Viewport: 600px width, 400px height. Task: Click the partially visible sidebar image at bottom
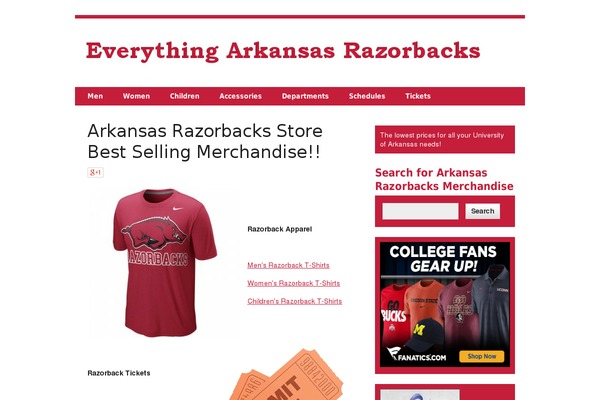click(x=420, y=395)
